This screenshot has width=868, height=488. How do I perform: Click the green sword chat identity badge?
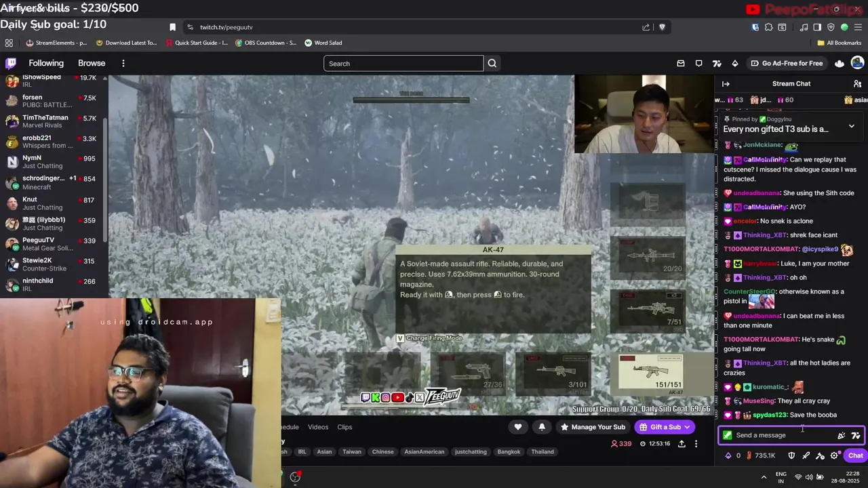pyautogui.click(x=728, y=435)
